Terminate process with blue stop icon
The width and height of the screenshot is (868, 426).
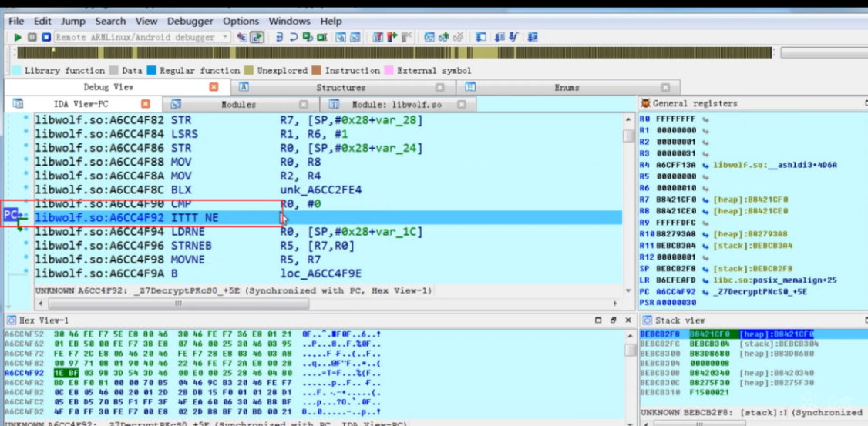pos(46,37)
